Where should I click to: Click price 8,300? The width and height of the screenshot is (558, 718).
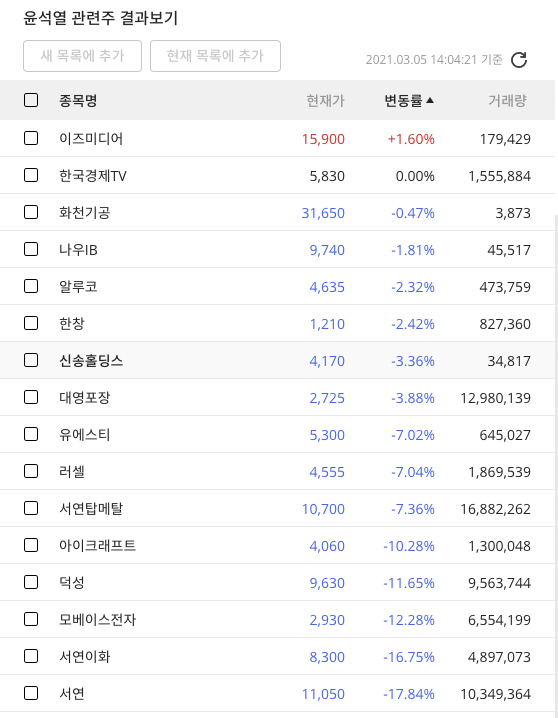coord(327,658)
